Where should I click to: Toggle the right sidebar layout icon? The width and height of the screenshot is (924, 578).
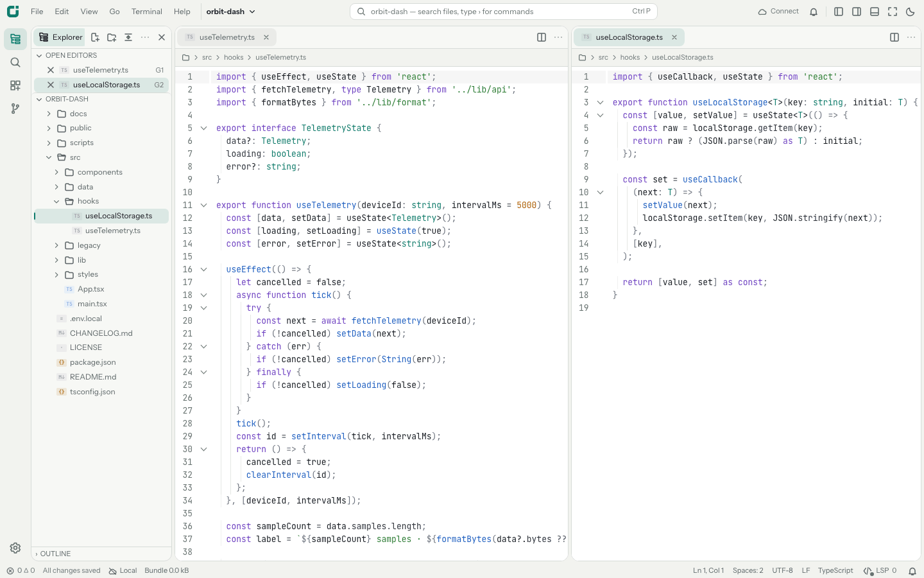click(857, 12)
